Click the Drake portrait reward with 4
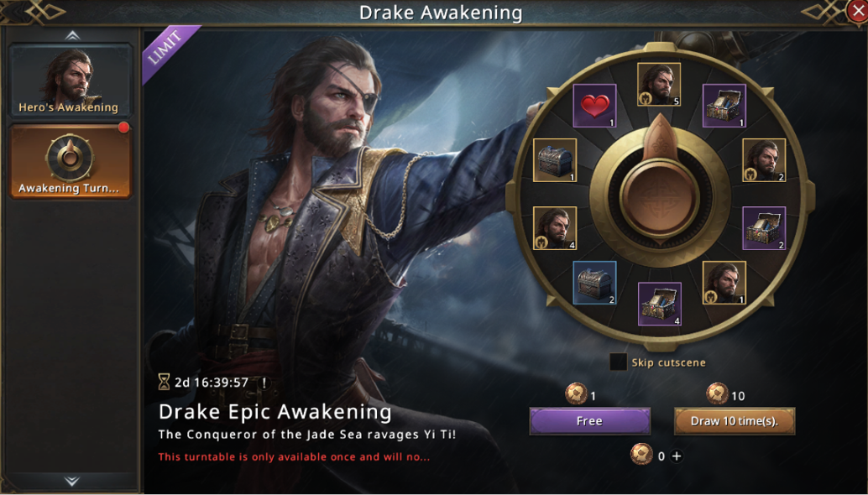 [x=555, y=228]
